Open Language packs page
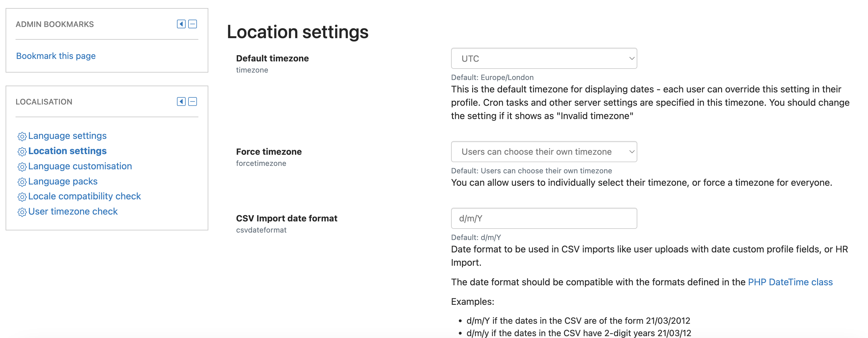 click(63, 181)
